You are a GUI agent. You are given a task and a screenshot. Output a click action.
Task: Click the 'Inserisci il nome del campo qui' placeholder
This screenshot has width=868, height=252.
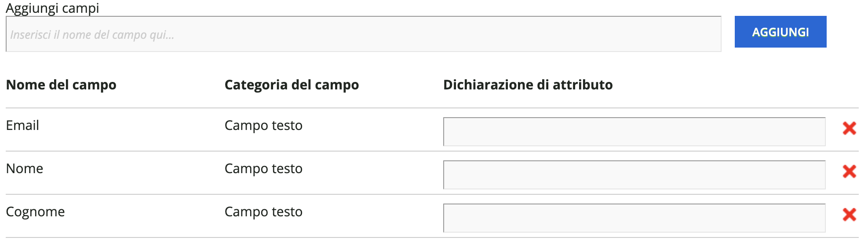[92, 35]
